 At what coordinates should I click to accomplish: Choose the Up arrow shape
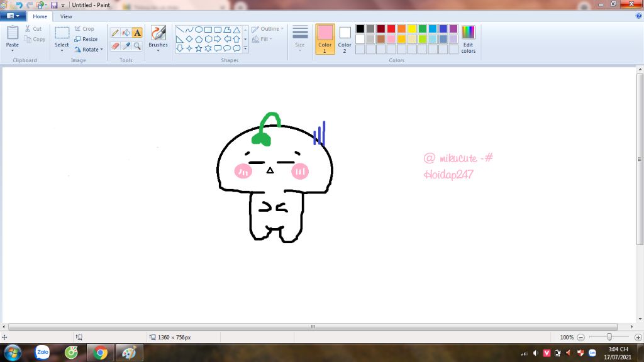tap(236, 39)
